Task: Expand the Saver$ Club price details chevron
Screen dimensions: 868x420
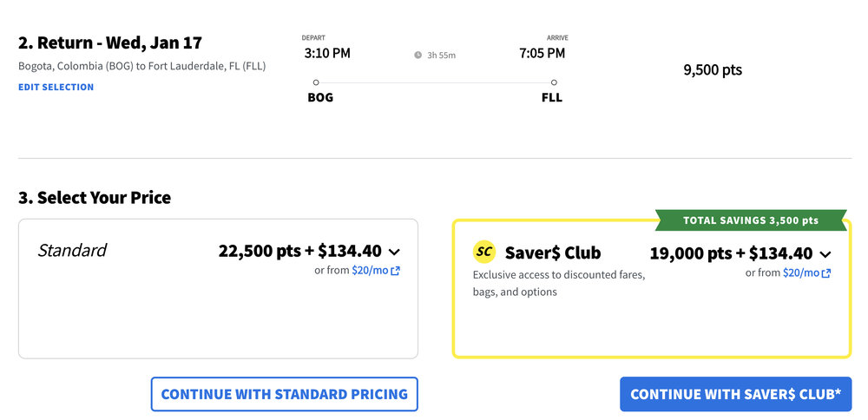Action: coord(825,254)
